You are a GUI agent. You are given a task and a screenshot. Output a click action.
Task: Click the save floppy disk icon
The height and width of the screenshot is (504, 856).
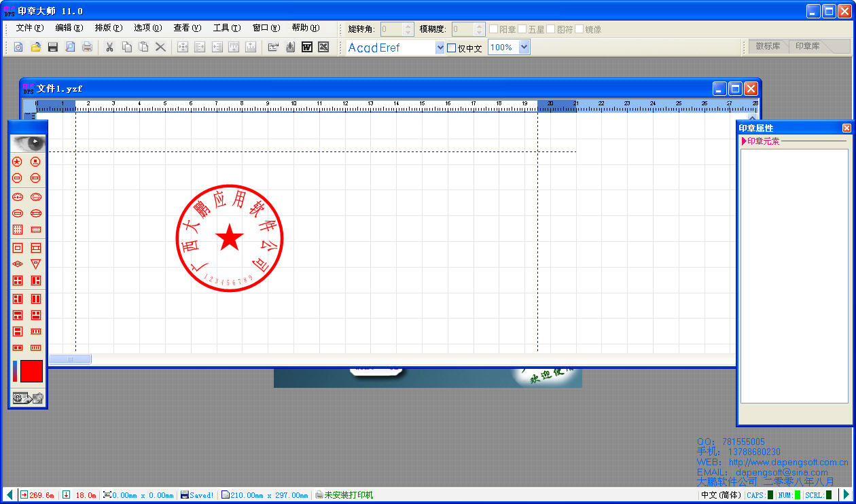52,47
